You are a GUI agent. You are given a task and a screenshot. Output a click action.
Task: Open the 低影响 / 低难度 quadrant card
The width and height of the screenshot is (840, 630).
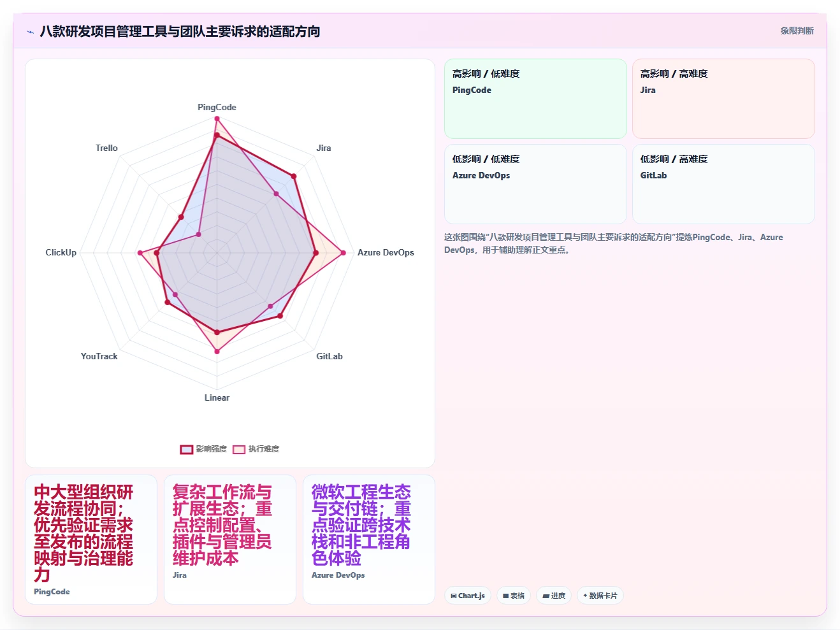click(535, 184)
